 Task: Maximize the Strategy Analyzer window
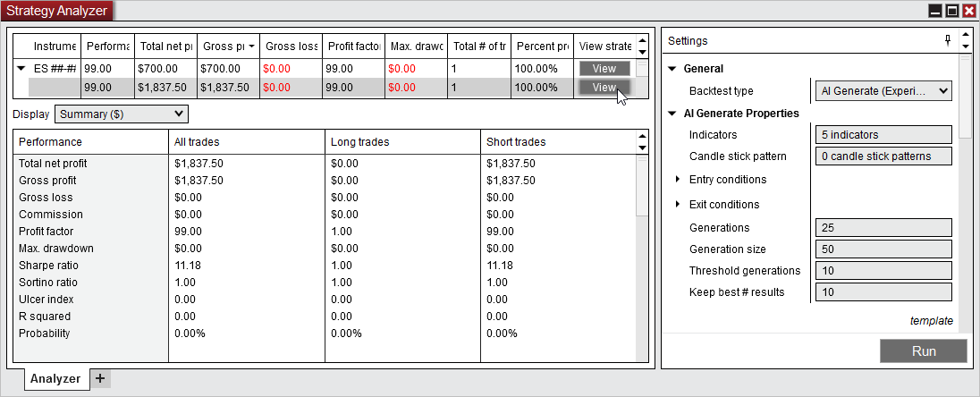coord(952,11)
